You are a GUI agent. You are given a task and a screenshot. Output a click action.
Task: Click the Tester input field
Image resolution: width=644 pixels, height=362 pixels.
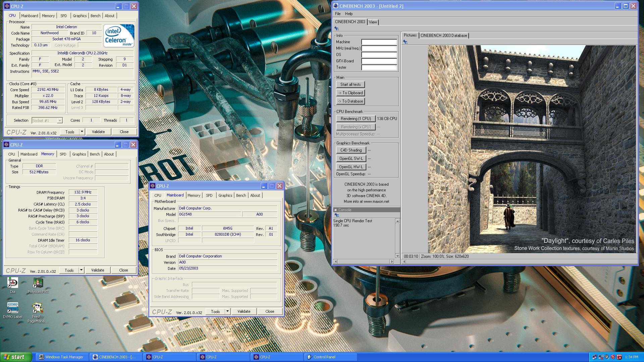point(379,68)
